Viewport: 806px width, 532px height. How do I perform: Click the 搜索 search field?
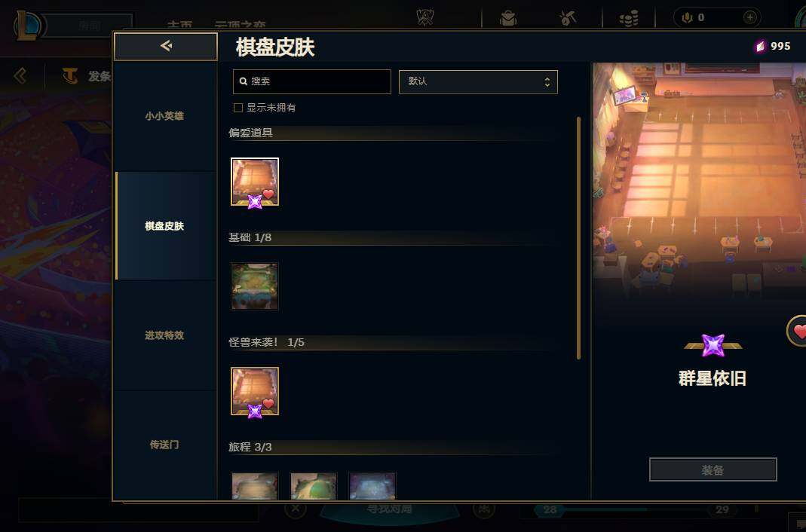(x=312, y=81)
